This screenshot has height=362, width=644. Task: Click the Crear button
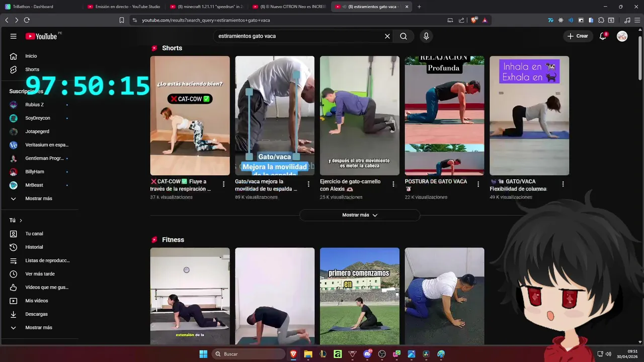[578, 36]
